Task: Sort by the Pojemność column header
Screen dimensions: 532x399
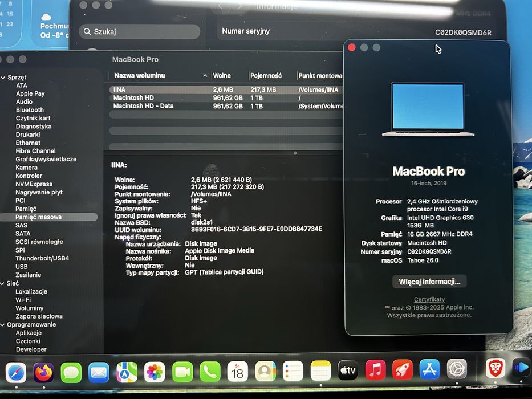Action: coord(266,76)
